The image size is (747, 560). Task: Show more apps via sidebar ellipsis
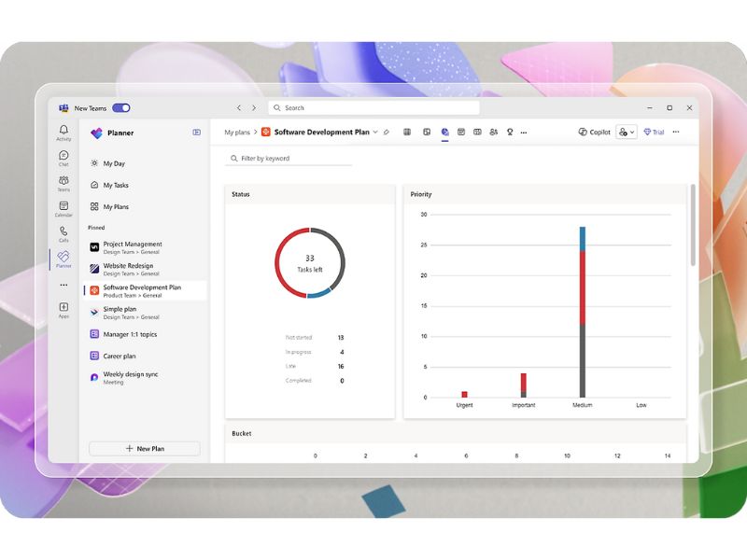pos(63,285)
